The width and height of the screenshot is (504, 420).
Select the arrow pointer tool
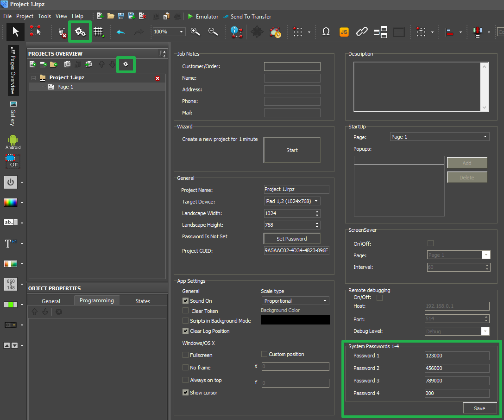point(16,32)
